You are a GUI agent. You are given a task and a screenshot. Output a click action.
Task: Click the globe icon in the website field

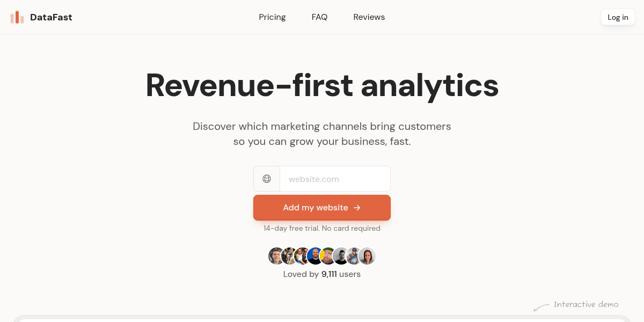click(267, 179)
